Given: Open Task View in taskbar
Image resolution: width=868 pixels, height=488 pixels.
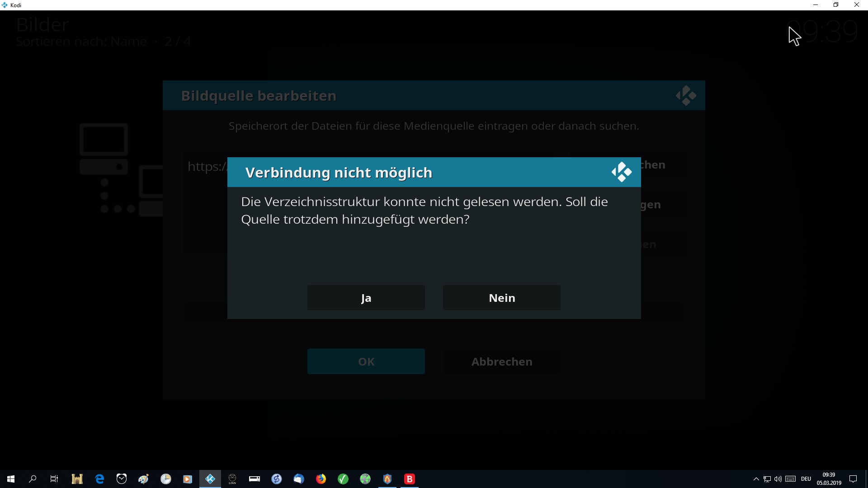Looking at the screenshot, I should click(x=54, y=479).
